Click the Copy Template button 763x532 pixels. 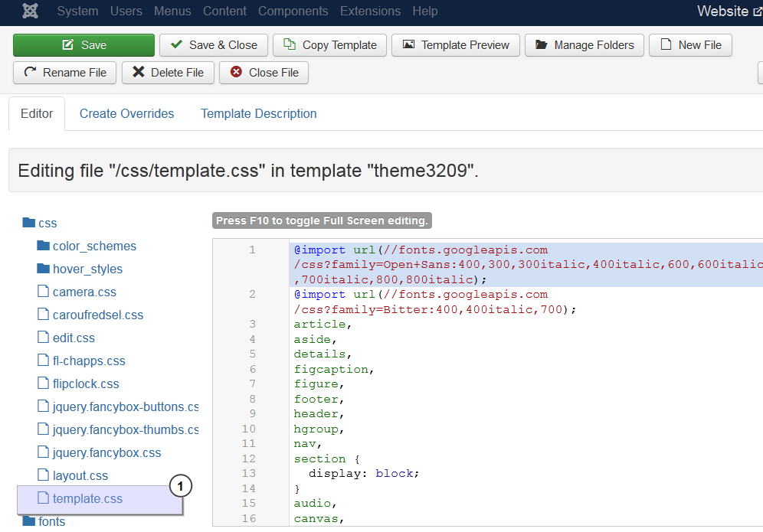click(329, 44)
